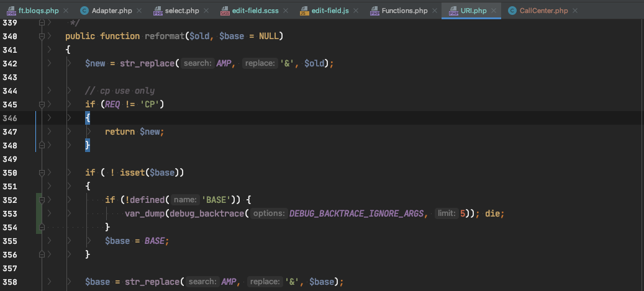The image size is (644, 291).
Task: Click str_replace on line 342
Action: click(147, 64)
